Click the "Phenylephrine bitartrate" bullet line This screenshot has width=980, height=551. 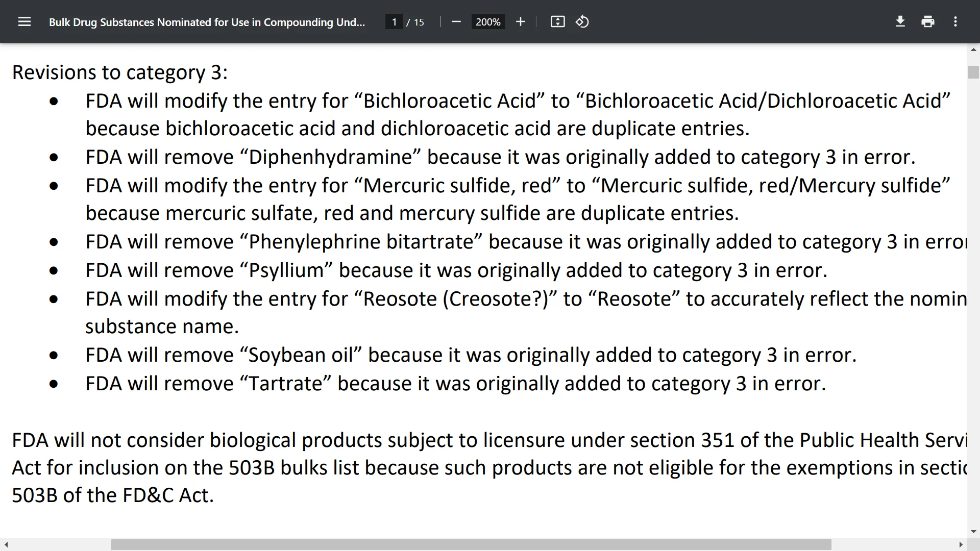pos(526,242)
